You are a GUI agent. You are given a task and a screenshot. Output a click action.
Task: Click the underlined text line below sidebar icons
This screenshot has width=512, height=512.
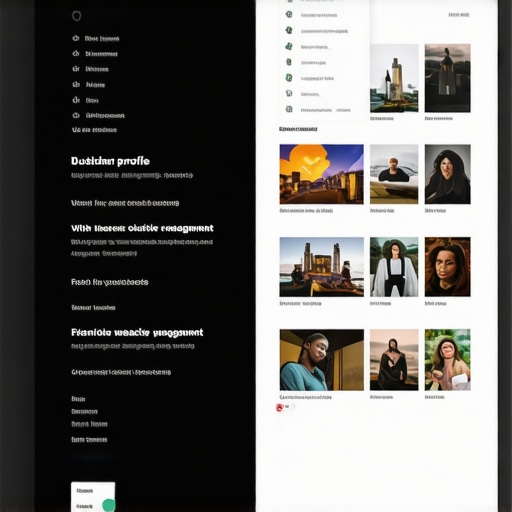[x=94, y=130]
